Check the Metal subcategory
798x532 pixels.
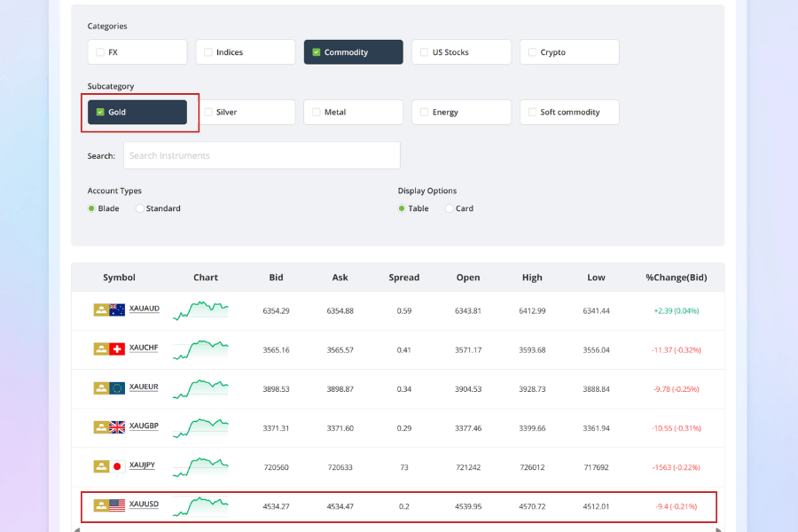[316, 112]
